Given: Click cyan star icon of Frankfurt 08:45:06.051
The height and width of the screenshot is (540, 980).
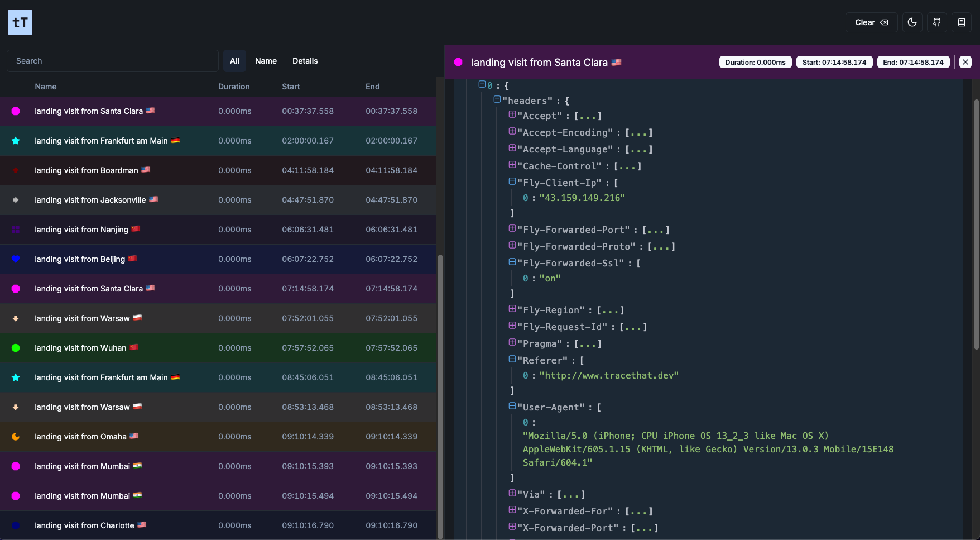Looking at the screenshot, I should [x=16, y=377].
